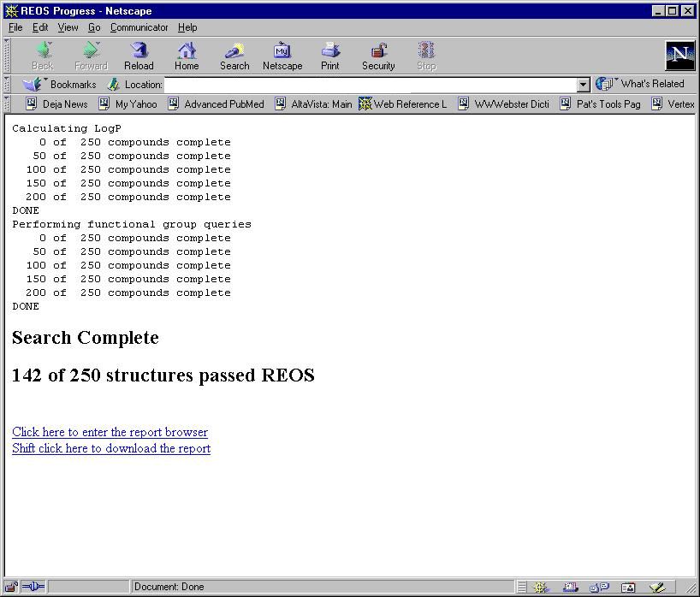Open the View menu
This screenshot has height=597, width=700.
[68, 27]
